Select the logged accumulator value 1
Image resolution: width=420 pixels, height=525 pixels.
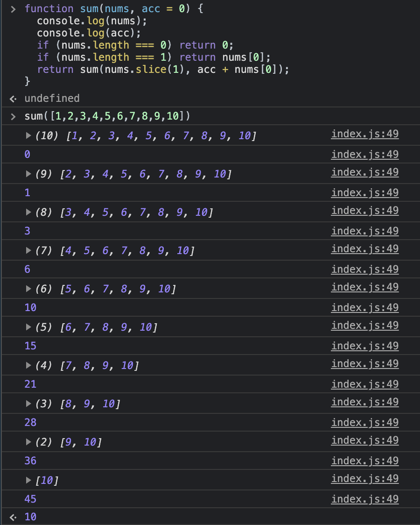pos(28,192)
